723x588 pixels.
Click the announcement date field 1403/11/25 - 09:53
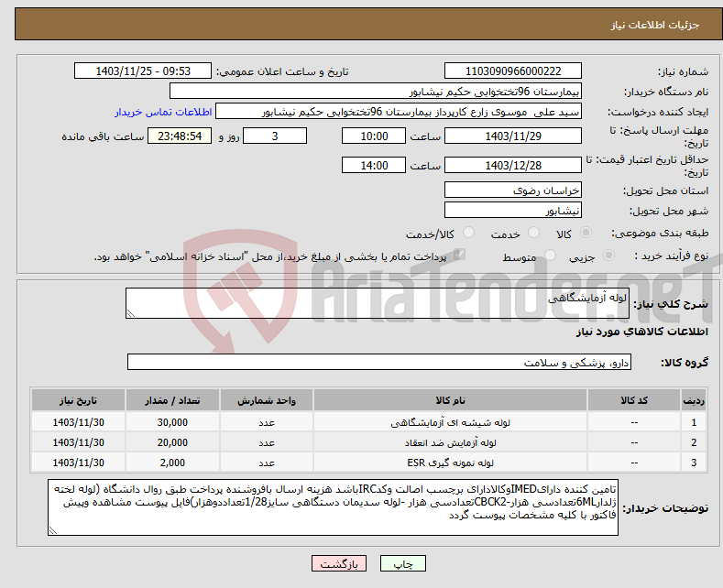click(142, 71)
